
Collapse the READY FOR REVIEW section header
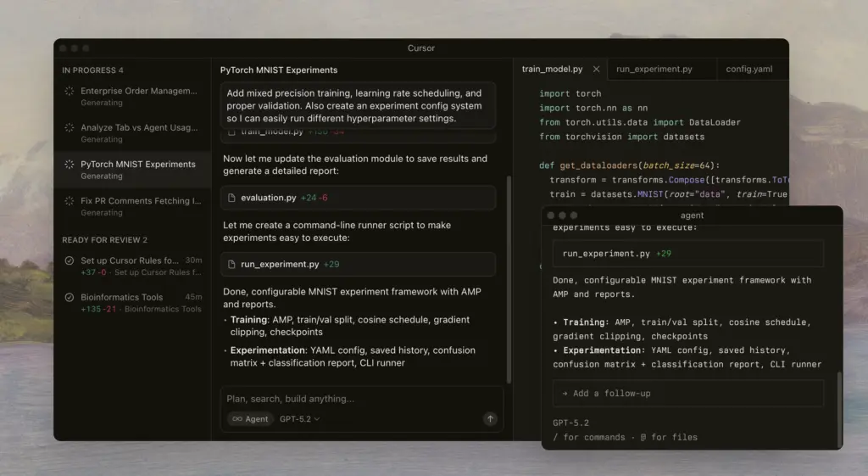(x=104, y=240)
